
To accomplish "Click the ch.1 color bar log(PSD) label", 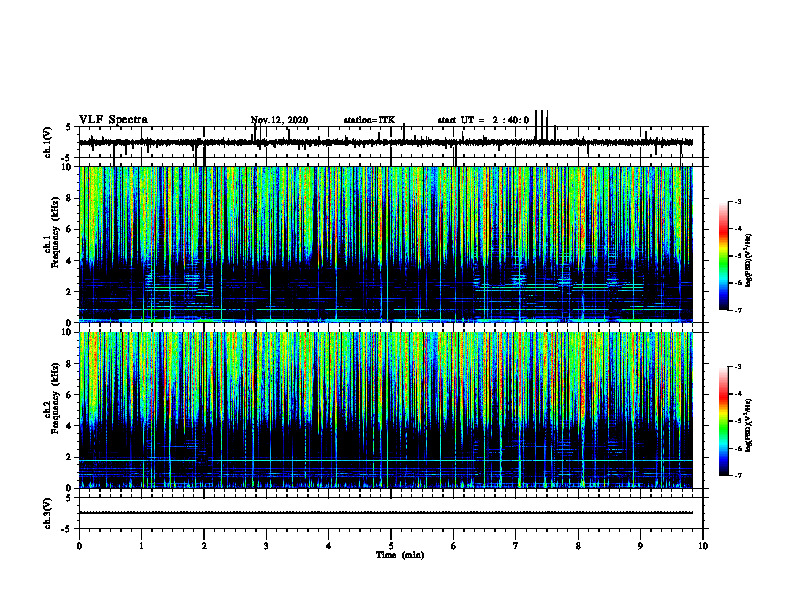I will tap(749, 261).
